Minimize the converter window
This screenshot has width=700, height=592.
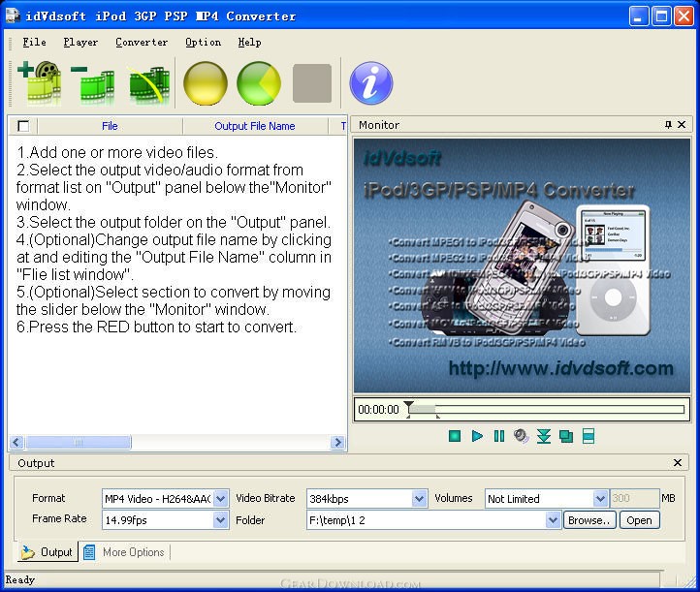(x=639, y=16)
